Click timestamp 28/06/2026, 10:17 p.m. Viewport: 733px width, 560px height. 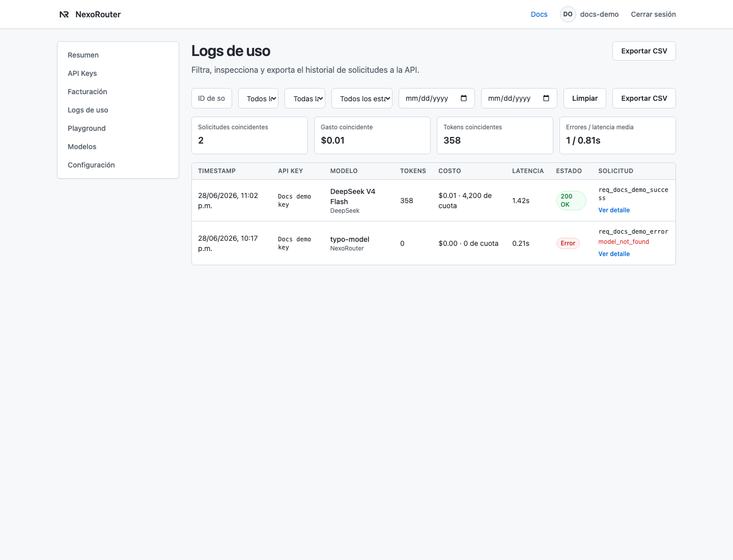228,243
